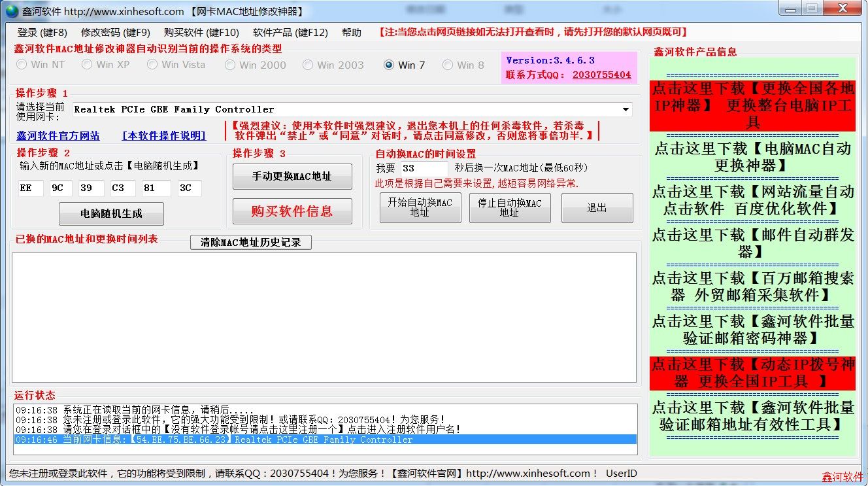
Task: Click the QQ number 2030755404 link
Action: click(x=602, y=75)
